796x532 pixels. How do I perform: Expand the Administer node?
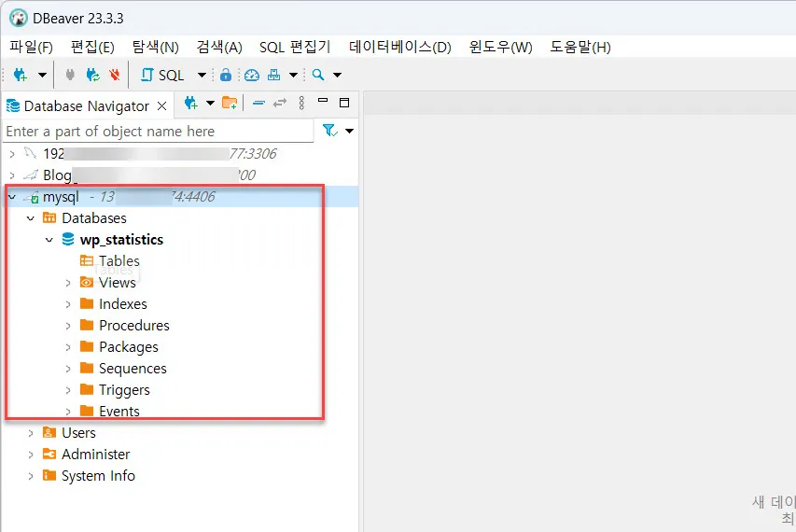(31, 455)
